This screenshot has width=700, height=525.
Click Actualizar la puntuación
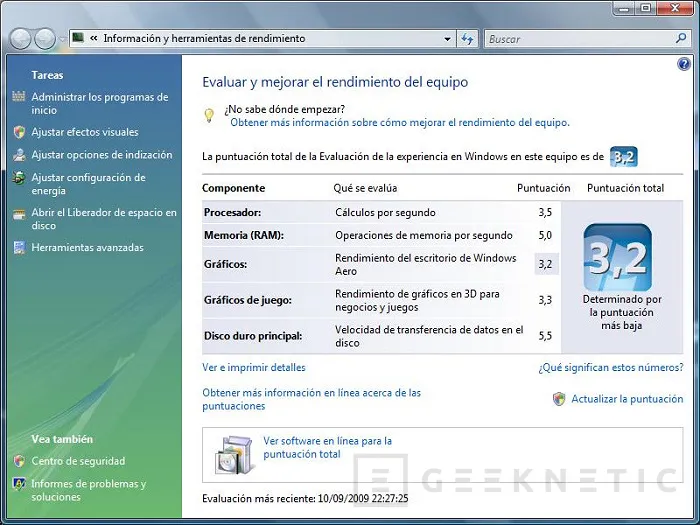[627, 399]
